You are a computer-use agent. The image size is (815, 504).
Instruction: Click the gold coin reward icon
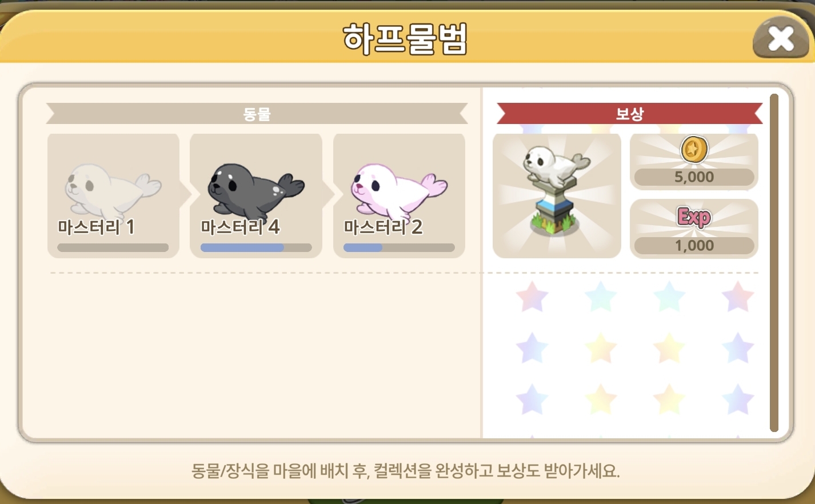point(694,150)
